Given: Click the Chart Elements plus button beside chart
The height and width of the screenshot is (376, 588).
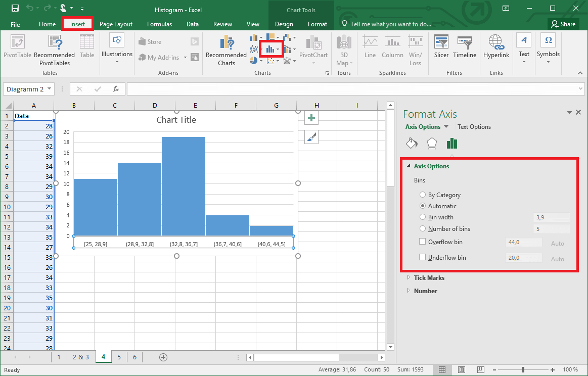Looking at the screenshot, I should click(x=311, y=117).
